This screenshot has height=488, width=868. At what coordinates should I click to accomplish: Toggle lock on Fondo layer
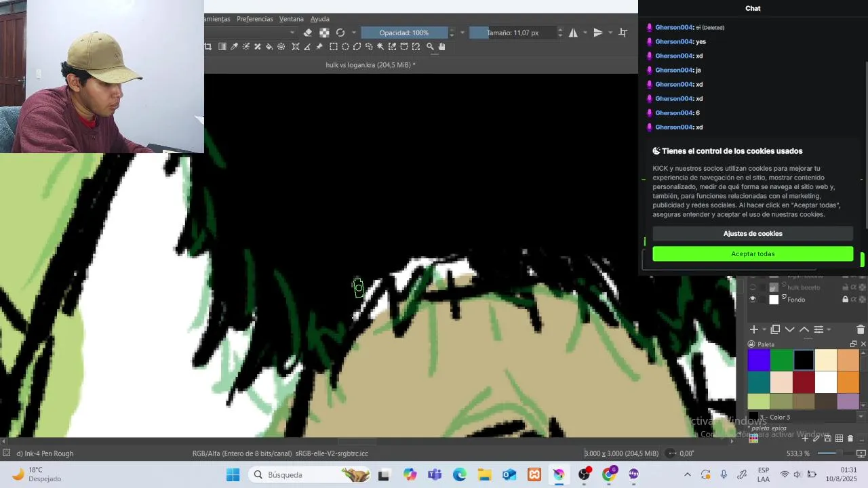pos(845,300)
